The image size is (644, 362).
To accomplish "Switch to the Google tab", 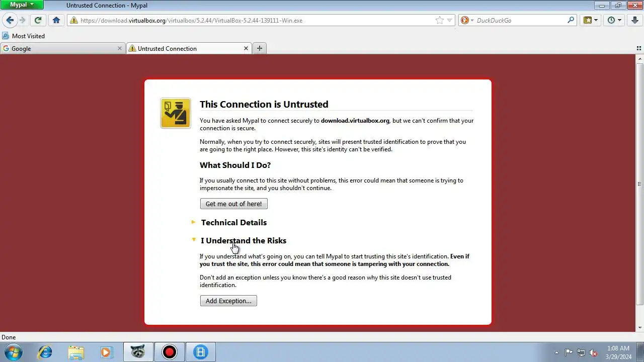I will 62,48.
